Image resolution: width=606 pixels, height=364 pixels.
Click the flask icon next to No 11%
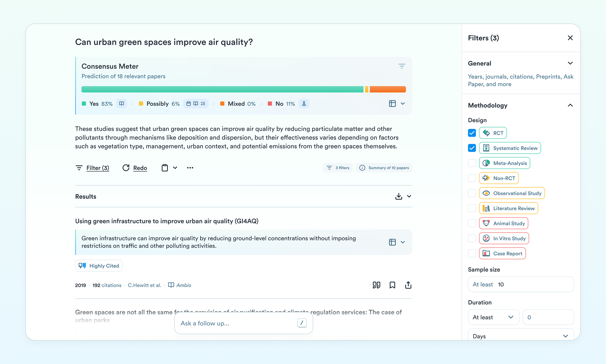pos(304,104)
